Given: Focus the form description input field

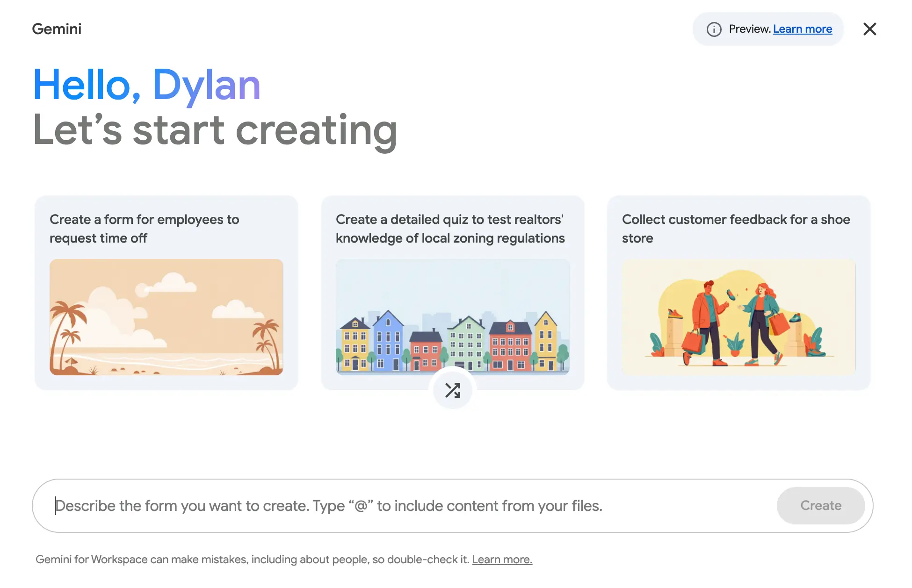Looking at the screenshot, I should 412,506.
